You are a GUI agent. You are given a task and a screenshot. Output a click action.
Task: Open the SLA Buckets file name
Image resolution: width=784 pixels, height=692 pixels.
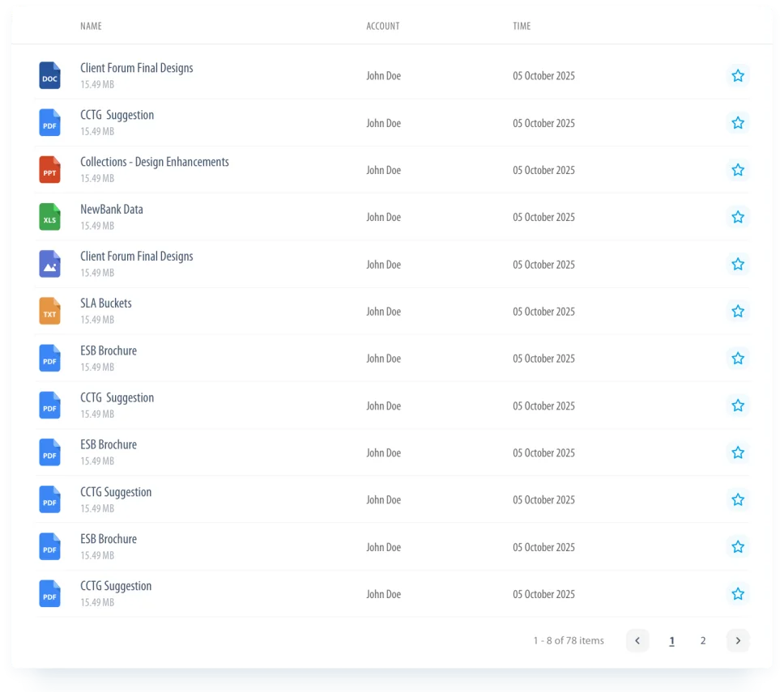(x=106, y=304)
